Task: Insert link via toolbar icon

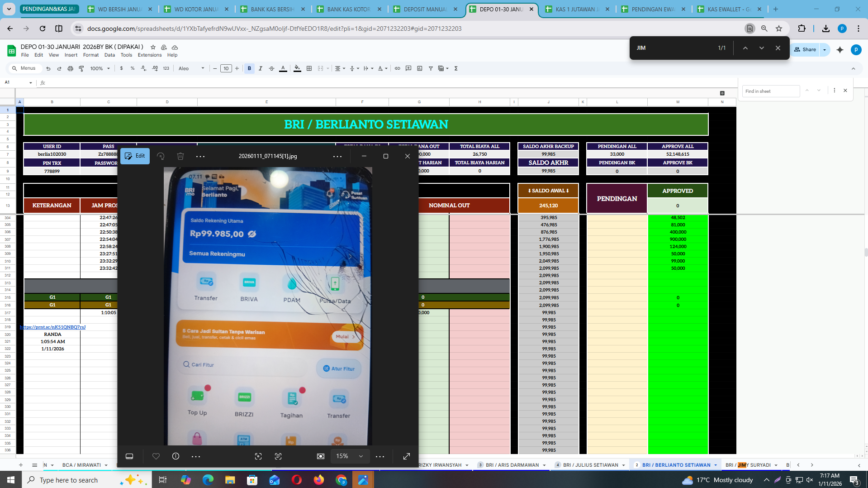Action: coord(398,68)
